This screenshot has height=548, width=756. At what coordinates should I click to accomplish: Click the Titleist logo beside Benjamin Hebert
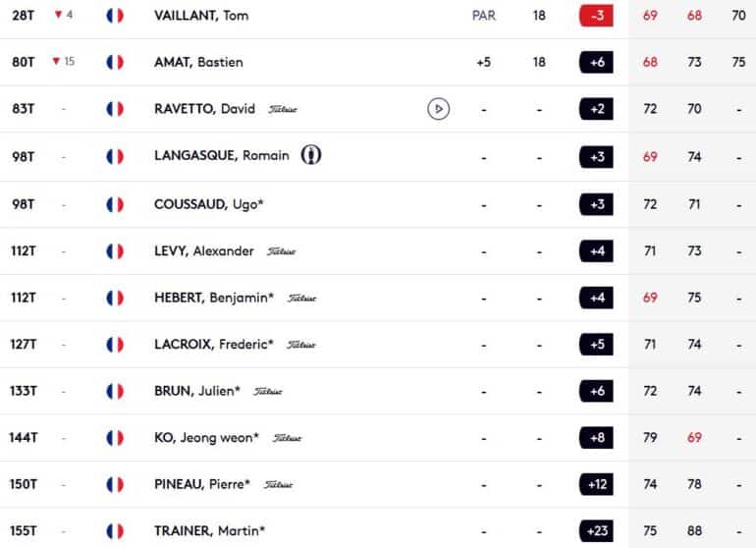pos(301,299)
